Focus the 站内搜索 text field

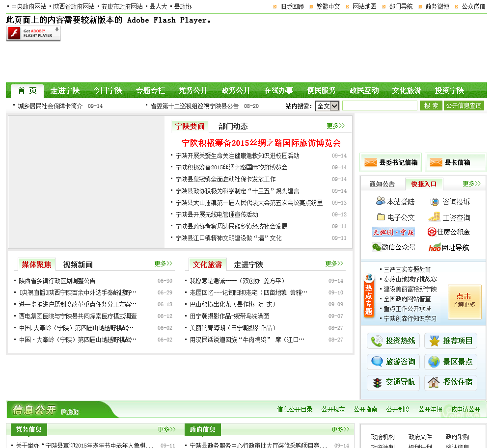point(380,105)
